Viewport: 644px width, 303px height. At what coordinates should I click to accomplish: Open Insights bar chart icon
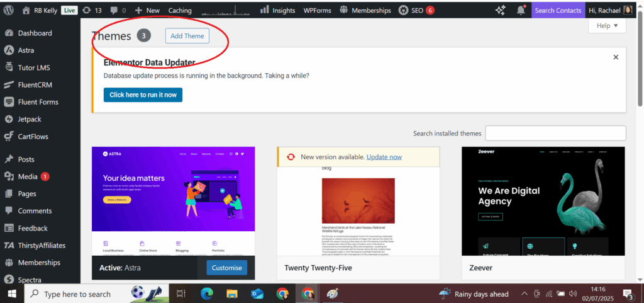265,10
